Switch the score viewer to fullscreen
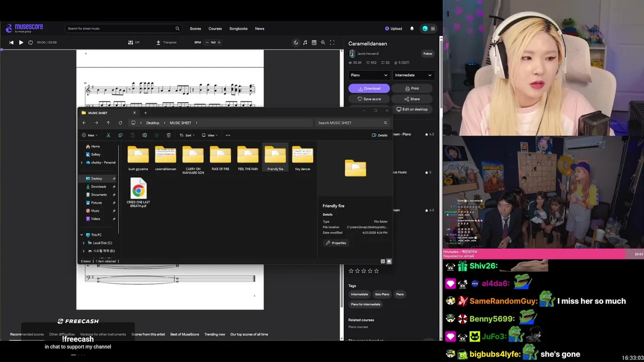 pyautogui.click(x=332, y=42)
